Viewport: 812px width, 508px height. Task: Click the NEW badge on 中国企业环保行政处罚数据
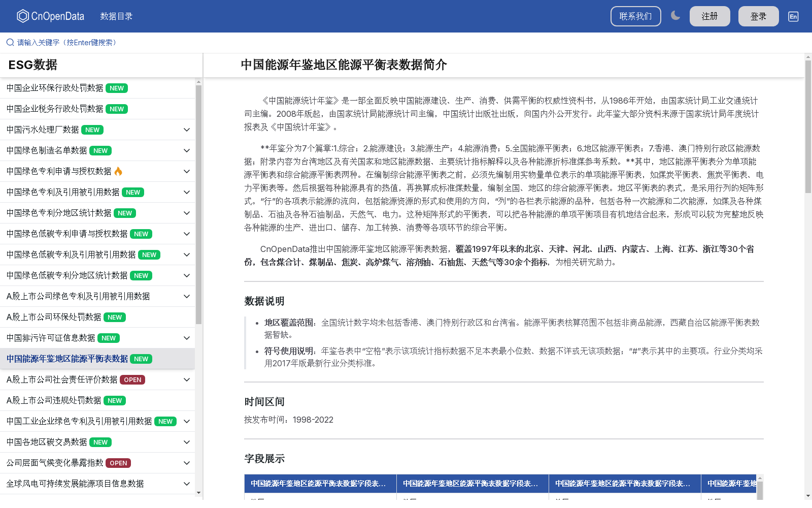pyautogui.click(x=116, y=88)
